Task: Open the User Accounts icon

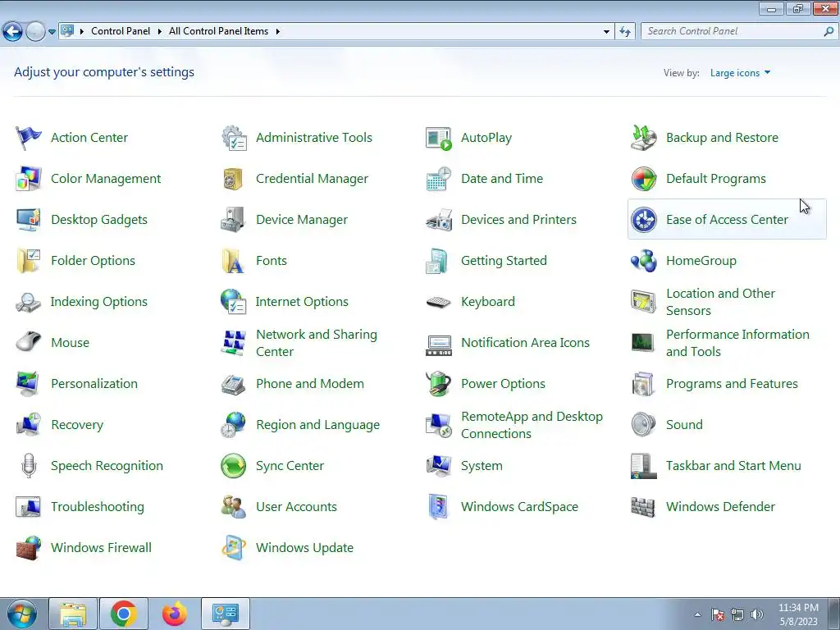Action: (234, 507)
